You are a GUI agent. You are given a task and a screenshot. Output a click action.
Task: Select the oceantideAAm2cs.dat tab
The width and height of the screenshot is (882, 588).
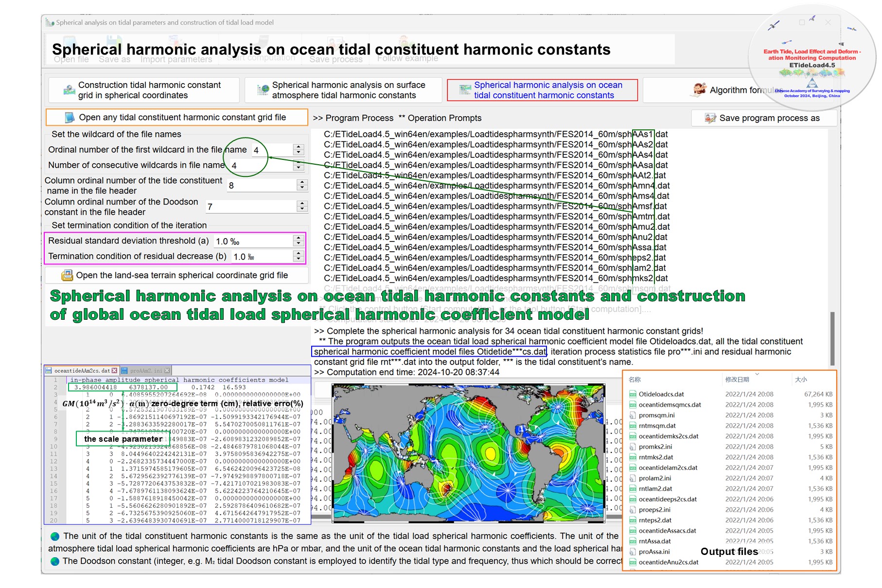pyautogui.click(x=82, y=371)
